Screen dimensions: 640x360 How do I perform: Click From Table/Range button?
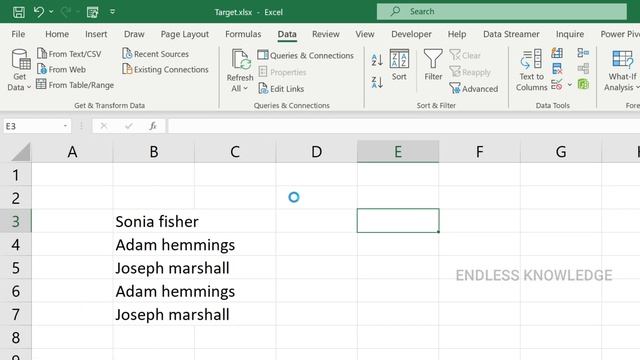point(75,85)
